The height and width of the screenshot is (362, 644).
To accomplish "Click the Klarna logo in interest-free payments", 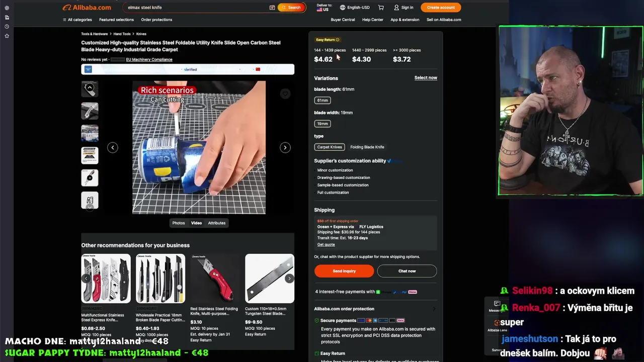I will pyautogui.click(x=413, y=292).
